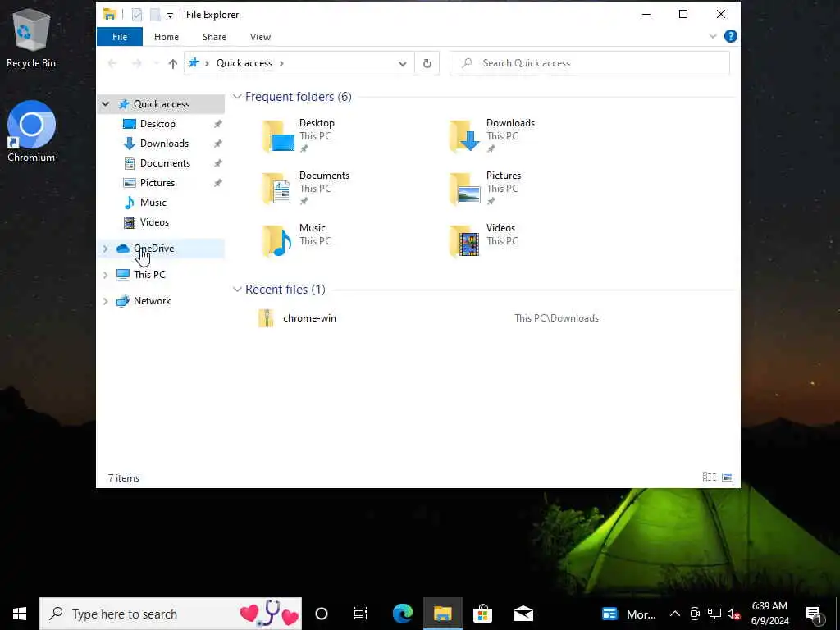The width and height of the screenshot is (840, 630).
Task: Select the chrome-win recent file
Action: [309, 318]
